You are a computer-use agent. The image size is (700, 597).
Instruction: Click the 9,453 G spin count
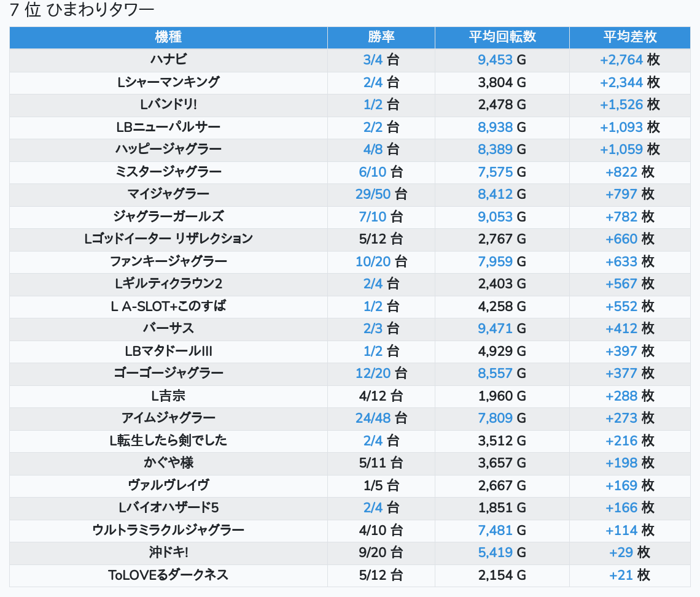click(502, 60)
